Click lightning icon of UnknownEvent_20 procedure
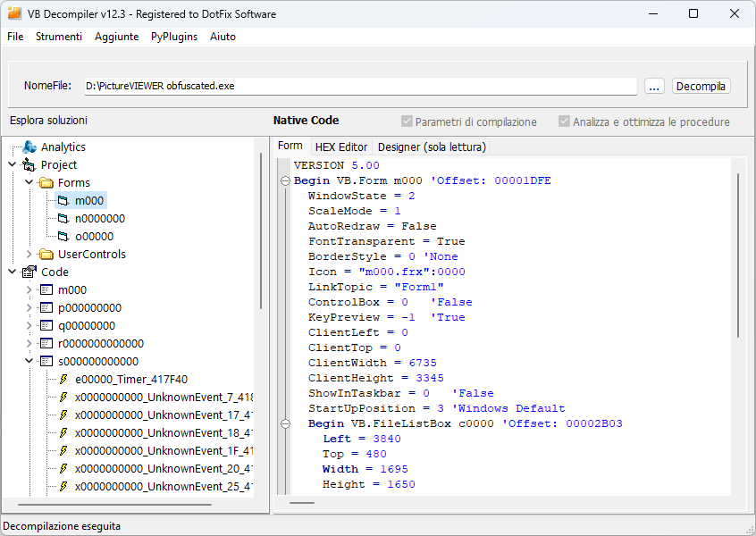 pyautogui.click(x=63, y=468)
